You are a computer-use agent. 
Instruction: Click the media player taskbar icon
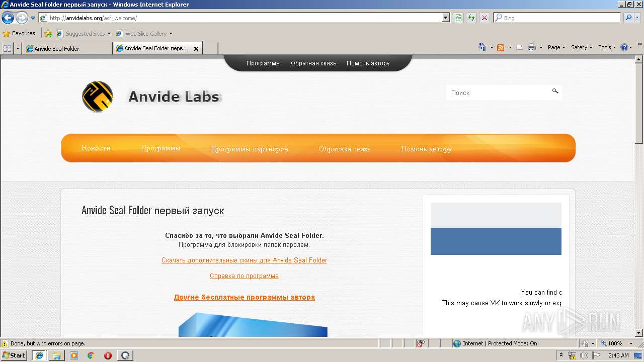[x=74, y=355]
